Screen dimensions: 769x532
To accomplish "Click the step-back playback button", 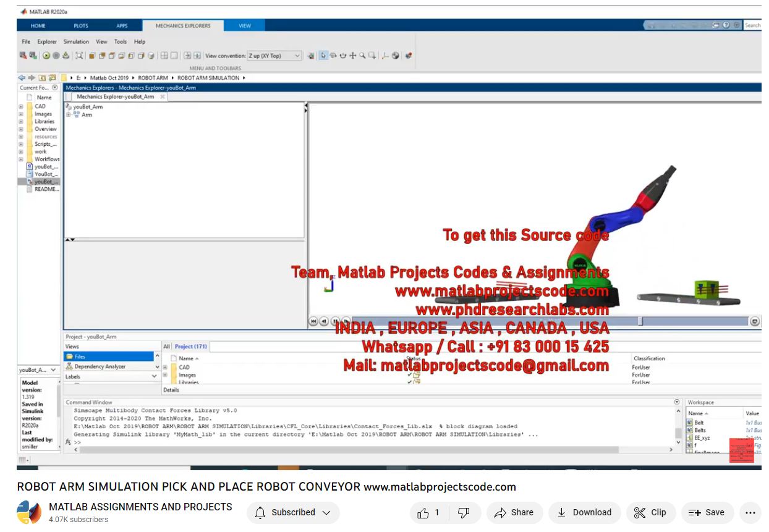I will tap(324, 321).
